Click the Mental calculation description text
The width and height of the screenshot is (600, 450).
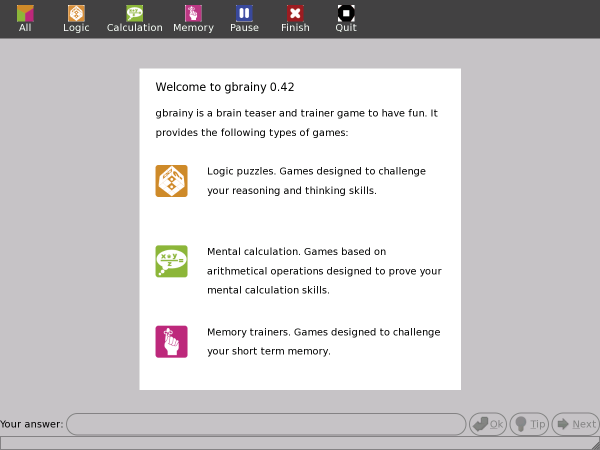click(x=323, y=270)
